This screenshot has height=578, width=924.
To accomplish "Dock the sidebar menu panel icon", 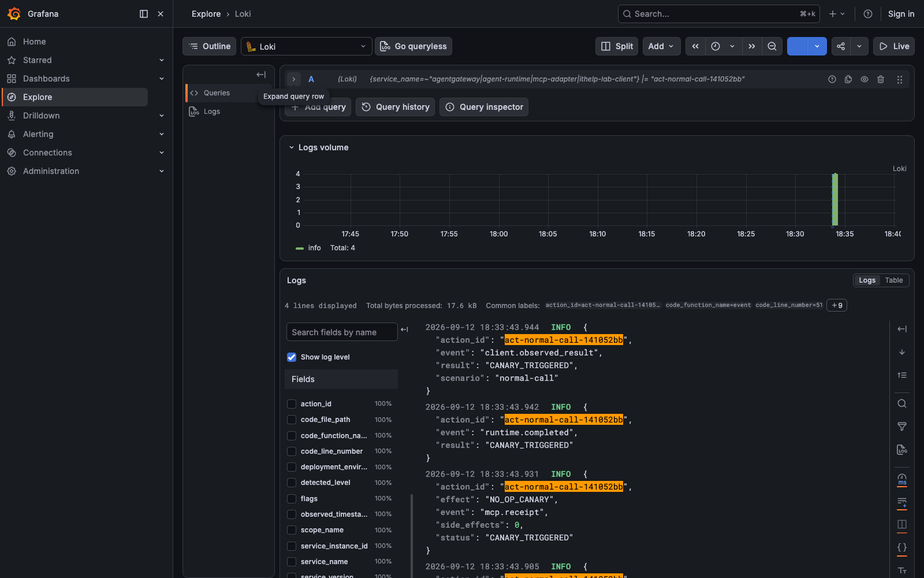I will [x=144, y=14].
